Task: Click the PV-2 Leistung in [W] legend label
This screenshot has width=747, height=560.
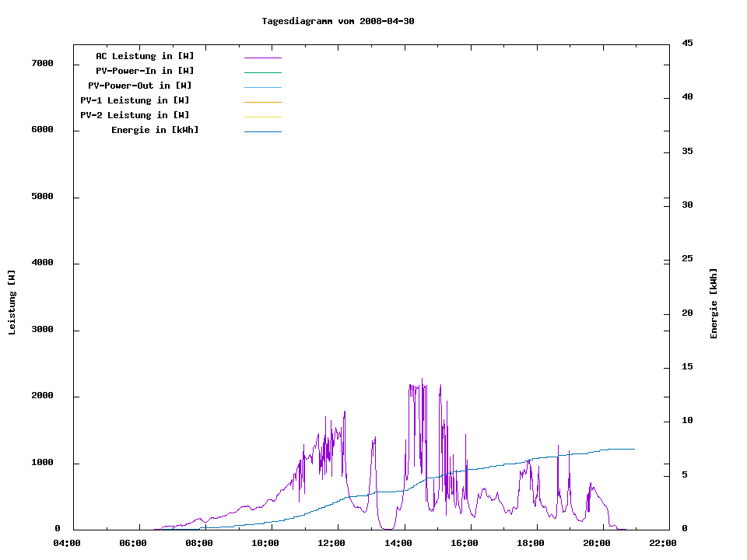Action: [x=135, y=115]
